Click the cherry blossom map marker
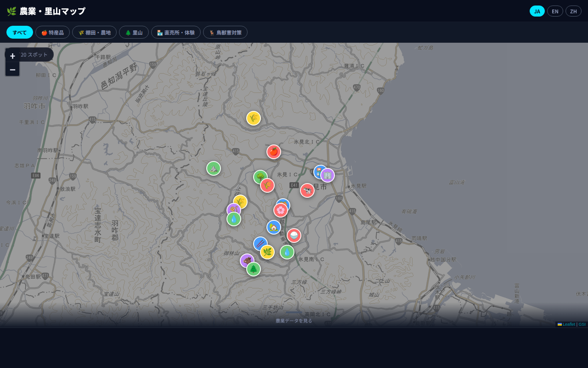This screenshot has height=368, width=588. [281, 211]
